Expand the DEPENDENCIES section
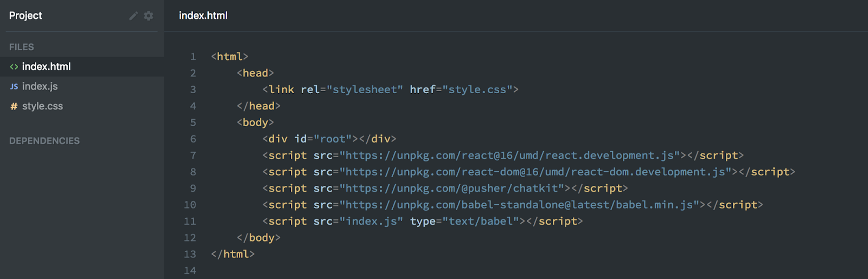Image resolution: width=868 pixels, height=279 pixels. coord(44,141)
